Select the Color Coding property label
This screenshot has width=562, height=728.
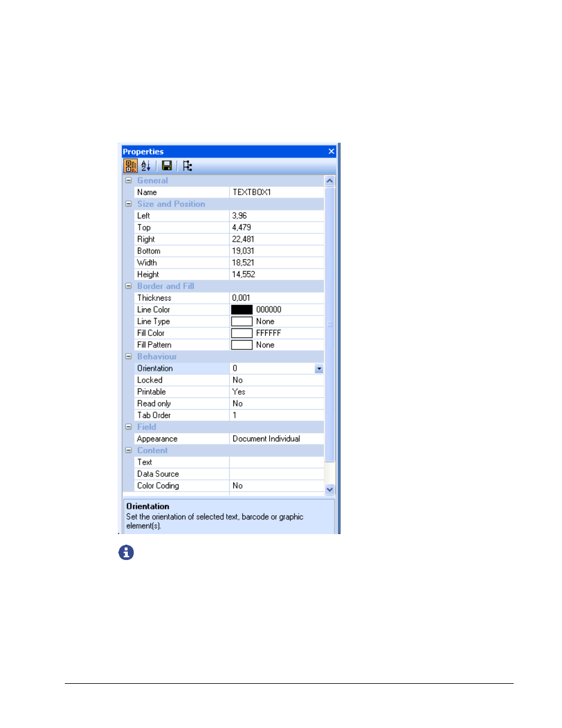point(158,486)
